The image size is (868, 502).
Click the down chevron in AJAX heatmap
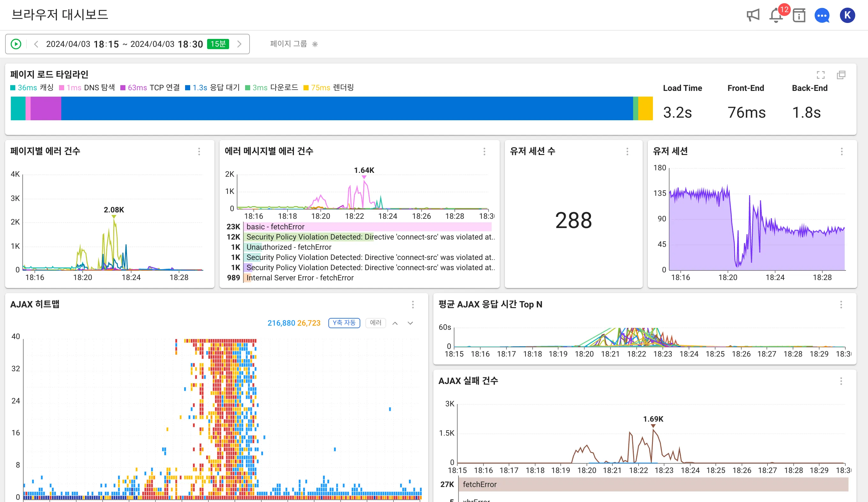410,323
